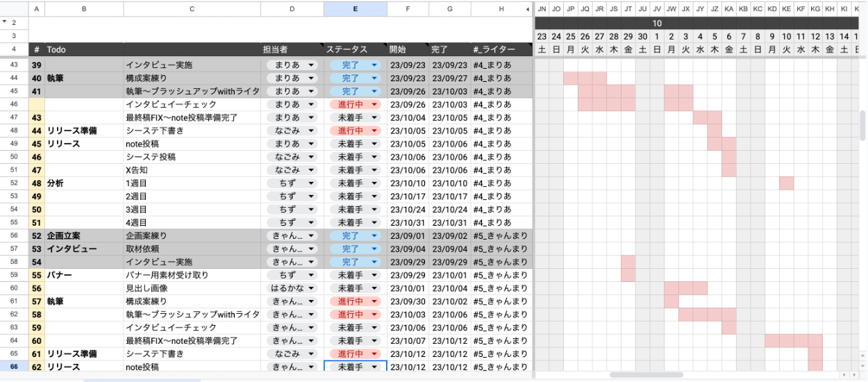The height and width of the screenshot is (382, 868).
Task: Select column C header
Action: 192,9
